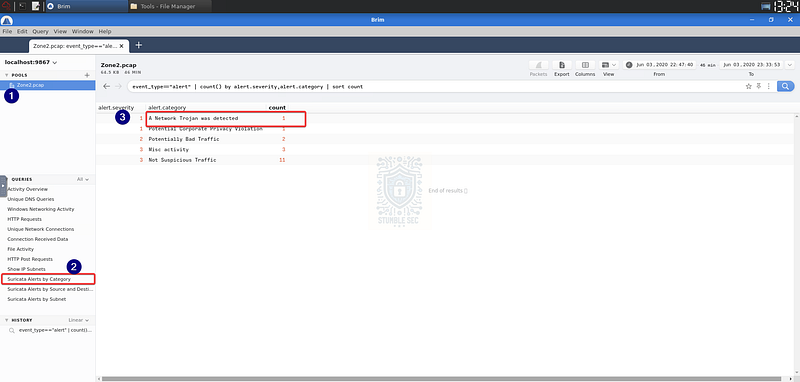Open the text editor icon in top panel

click(x=36, y=6)
